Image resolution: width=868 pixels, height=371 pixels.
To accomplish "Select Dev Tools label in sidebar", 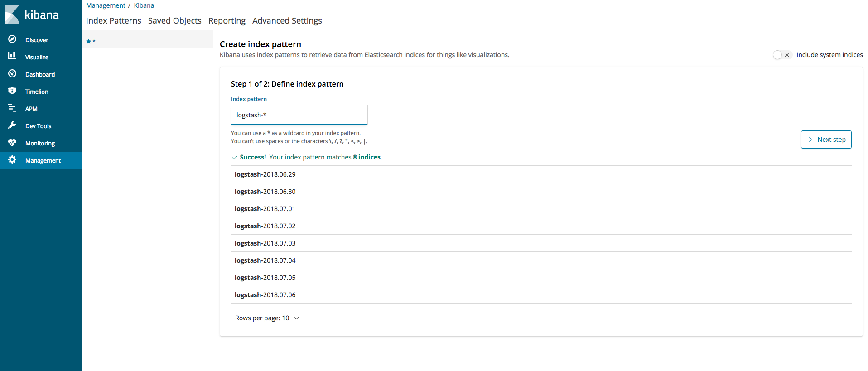I will 38,126.
